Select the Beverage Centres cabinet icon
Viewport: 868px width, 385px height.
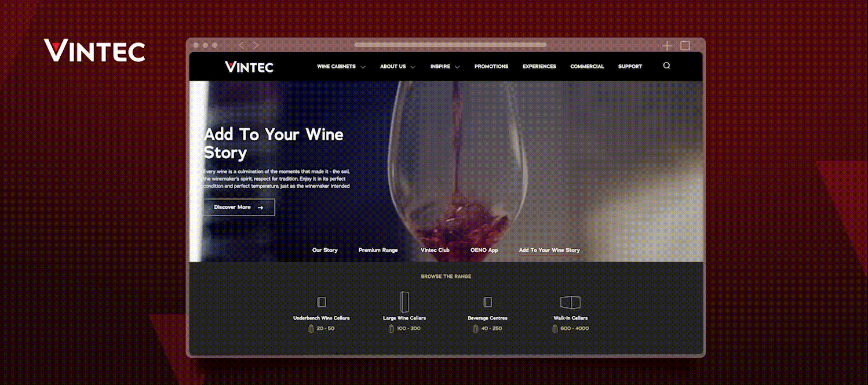pos(487,302)
